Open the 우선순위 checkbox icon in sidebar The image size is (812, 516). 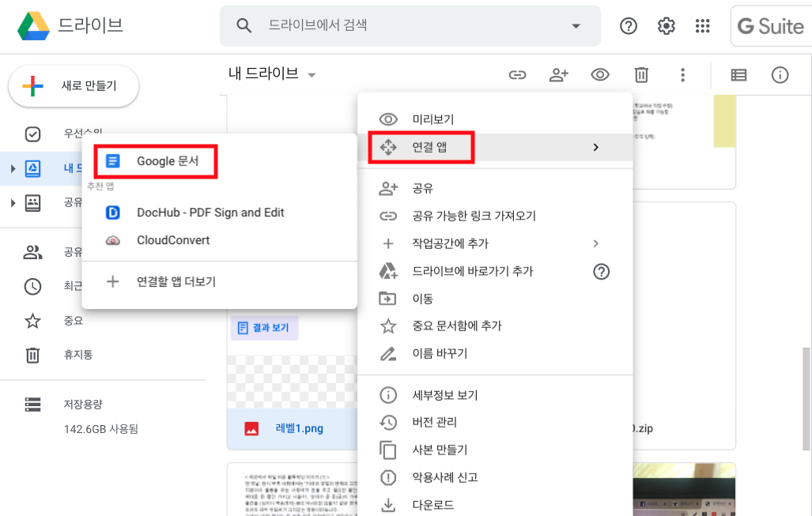[32, 134]
